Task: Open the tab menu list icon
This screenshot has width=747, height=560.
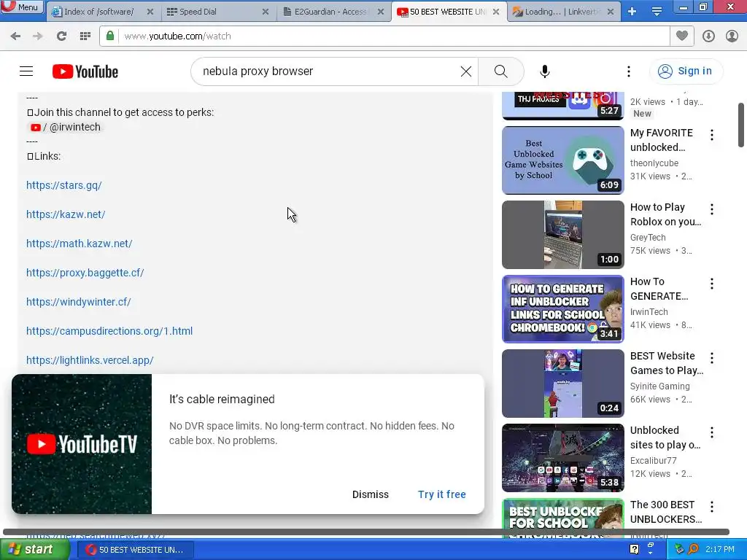Action: 657,12
